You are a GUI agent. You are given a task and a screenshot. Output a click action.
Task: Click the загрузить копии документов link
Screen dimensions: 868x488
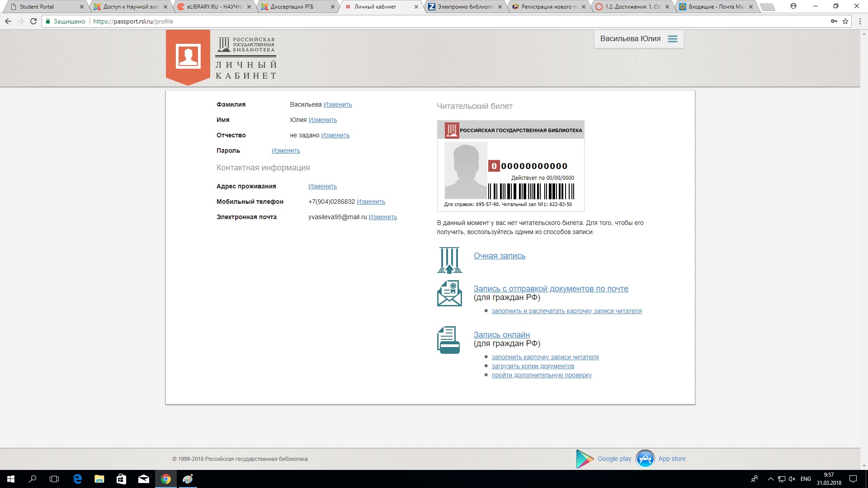pos(533,366)
